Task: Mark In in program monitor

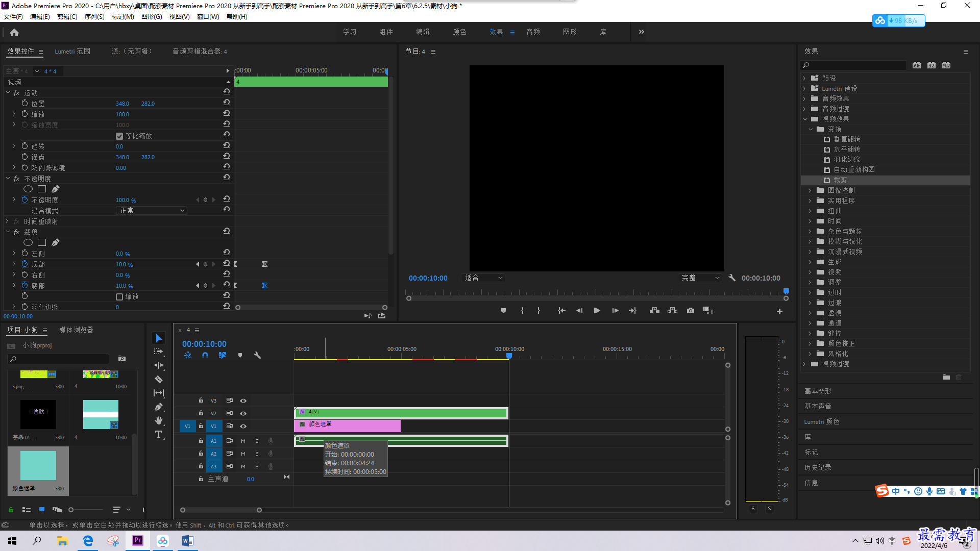Action: point(522,311)
